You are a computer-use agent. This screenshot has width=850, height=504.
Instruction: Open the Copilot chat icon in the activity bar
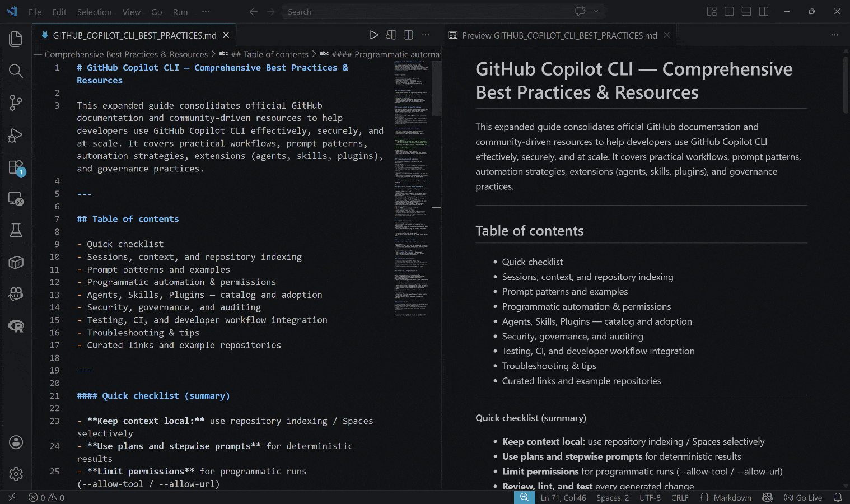[16, 293]
